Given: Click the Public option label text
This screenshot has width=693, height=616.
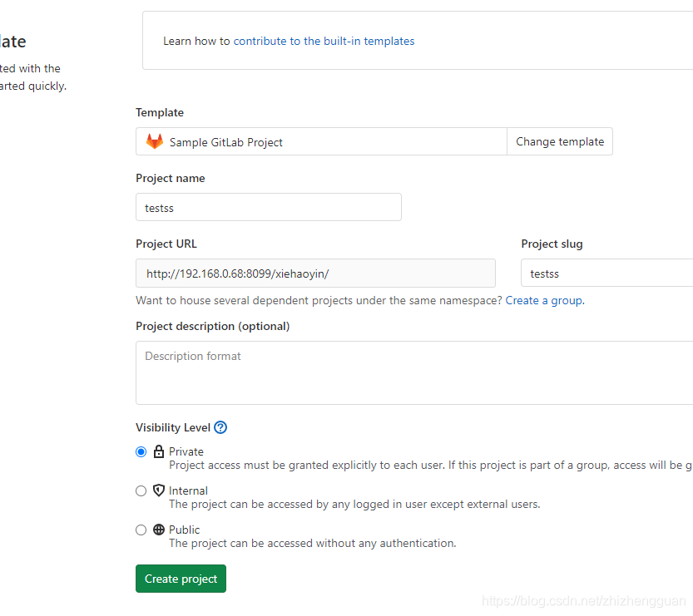Looking at the screenshot, I should (x=185, y=530).
